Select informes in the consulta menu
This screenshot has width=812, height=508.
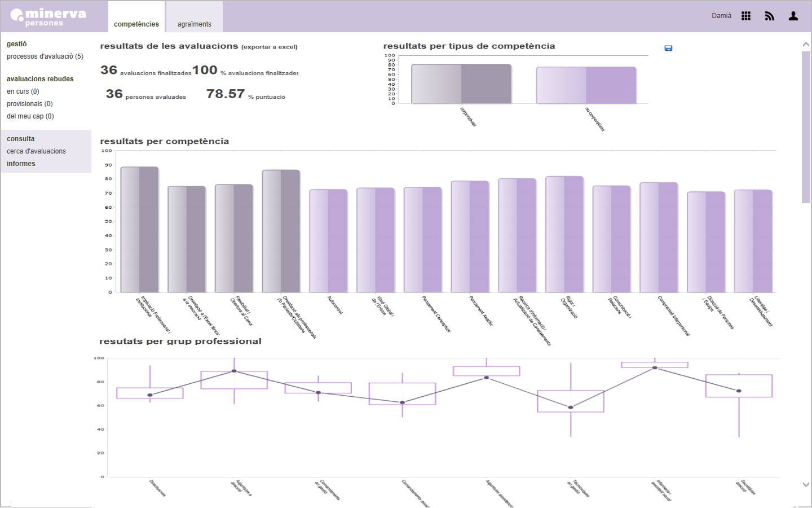click(x=21, y=164)
